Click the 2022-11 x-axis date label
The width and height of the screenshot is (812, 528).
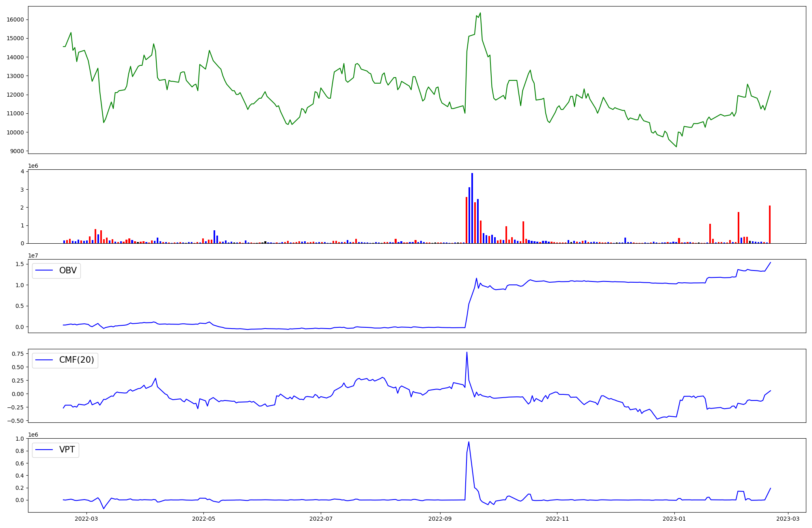(557, 519)
